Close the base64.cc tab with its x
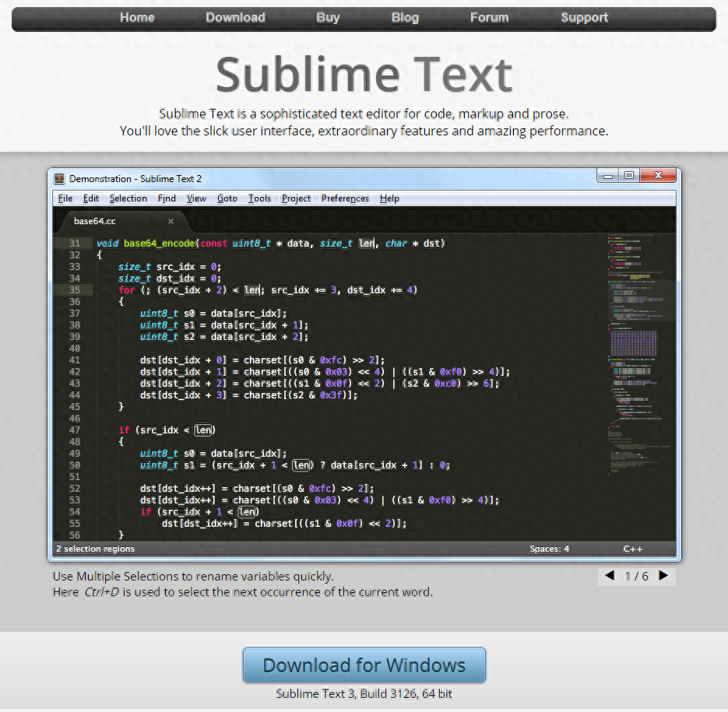This screenshot has height=712, width=728. tap(171, 222)
